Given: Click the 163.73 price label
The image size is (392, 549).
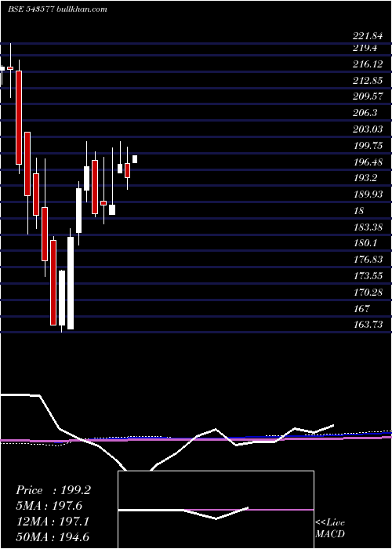Looking at the screenshot, I should [368, 325].
